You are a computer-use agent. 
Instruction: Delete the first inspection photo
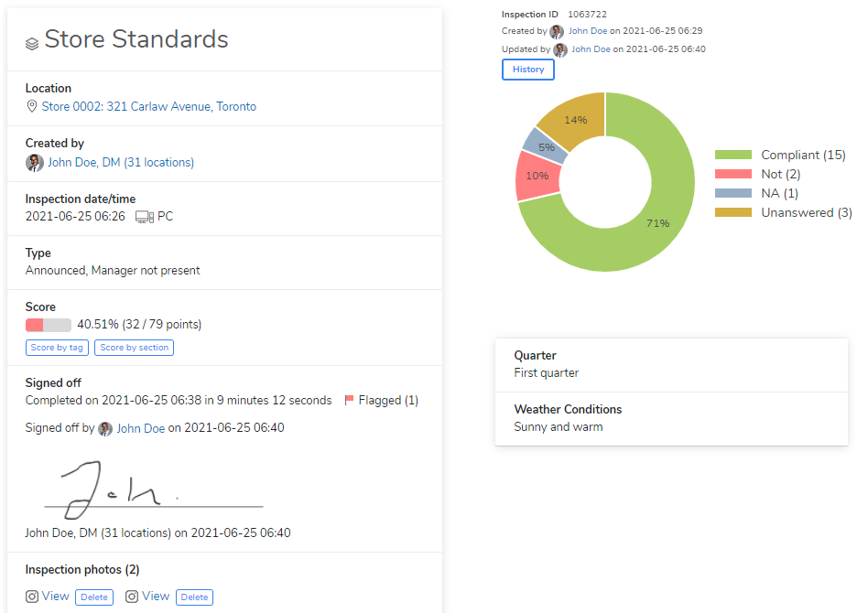[x=93, y=597]
